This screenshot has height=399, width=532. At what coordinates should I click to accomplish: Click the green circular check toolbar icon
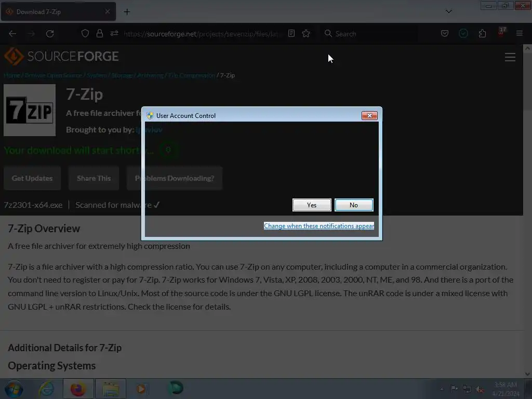[x=463, y=33]
